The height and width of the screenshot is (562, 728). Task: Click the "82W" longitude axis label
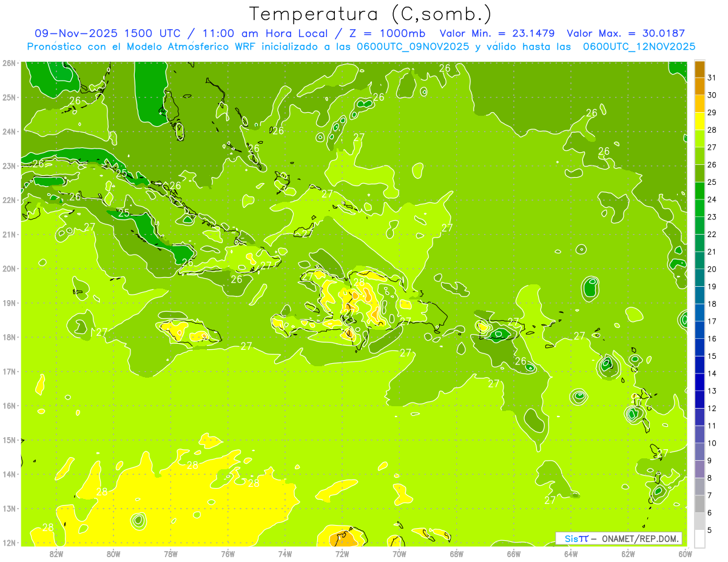tap(56, 554)
